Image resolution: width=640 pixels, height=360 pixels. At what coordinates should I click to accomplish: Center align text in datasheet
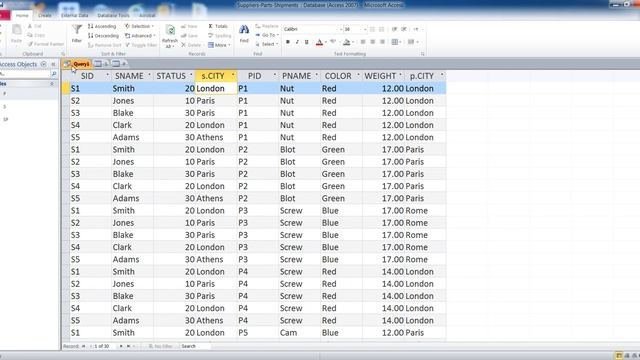pyautogui.click(x=373, y=42)
